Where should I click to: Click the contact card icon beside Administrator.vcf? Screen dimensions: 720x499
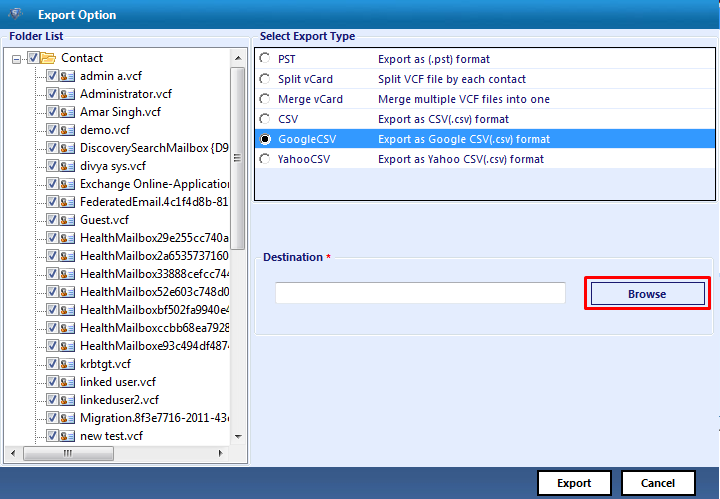point(67,94)
